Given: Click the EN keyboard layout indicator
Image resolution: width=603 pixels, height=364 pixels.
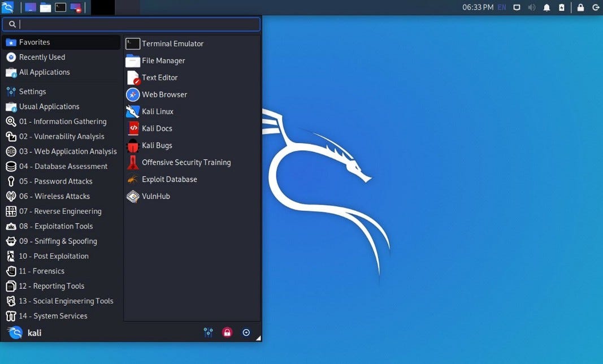Looking at the screenshot, I should coord(502,7).
